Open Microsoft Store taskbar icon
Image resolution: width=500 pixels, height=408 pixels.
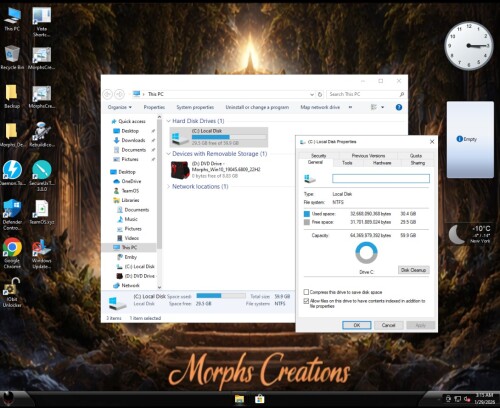pos(260,399)
